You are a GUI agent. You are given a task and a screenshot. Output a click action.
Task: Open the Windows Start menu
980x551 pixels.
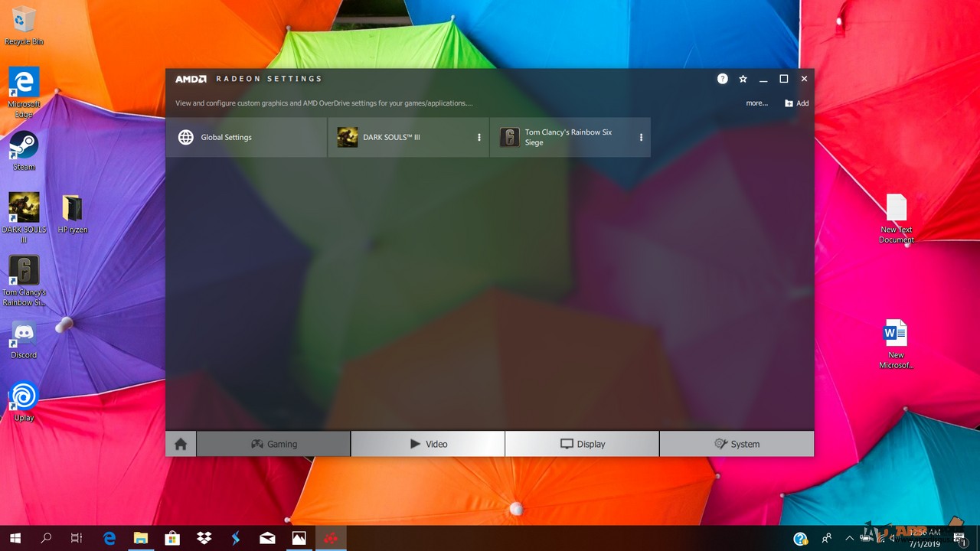click(x=15, y=538)
